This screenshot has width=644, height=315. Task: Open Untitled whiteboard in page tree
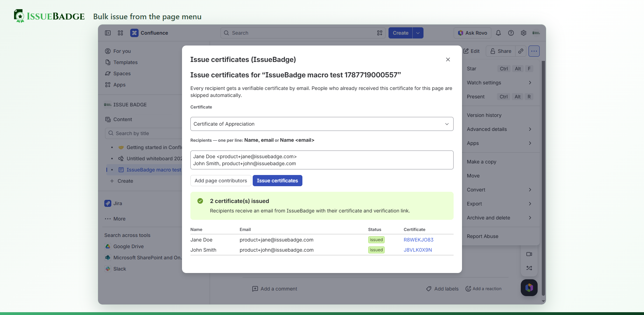(x=154, y=159)
